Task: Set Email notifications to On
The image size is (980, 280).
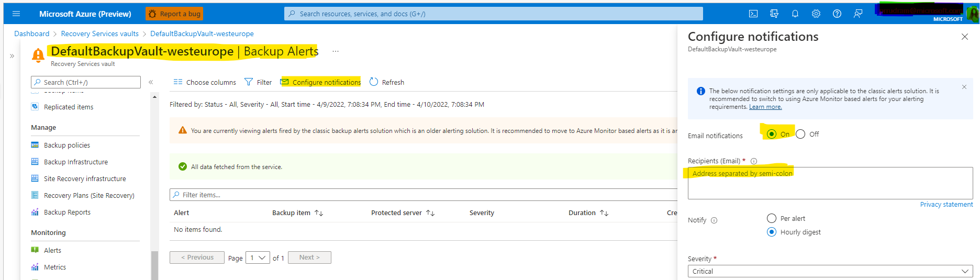Action: [x=772, y=134]
